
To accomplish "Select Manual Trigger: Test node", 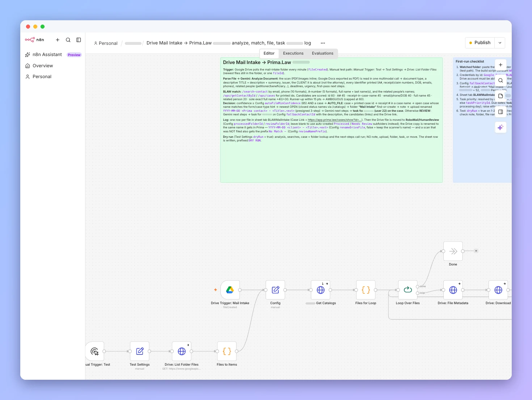I will click(95, 351).
